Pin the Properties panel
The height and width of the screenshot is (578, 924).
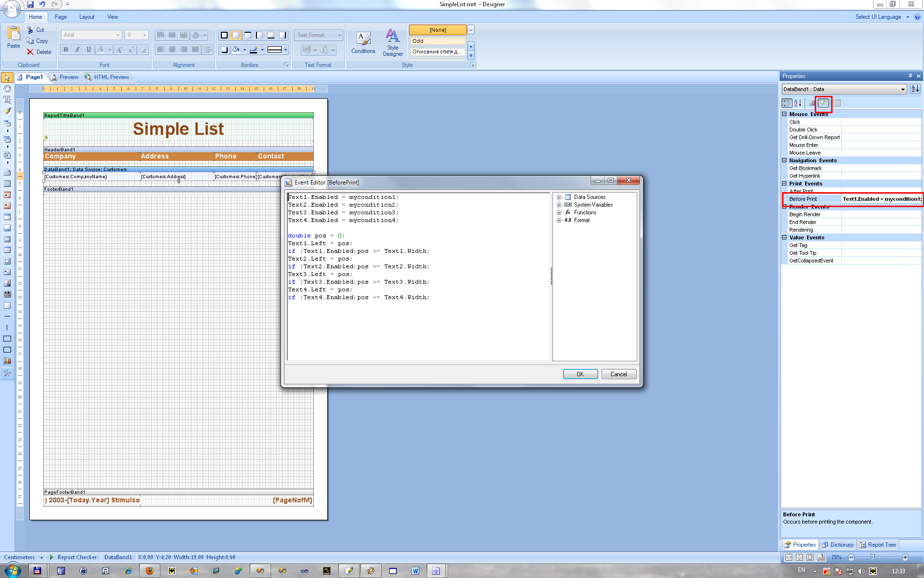point(910,76)
